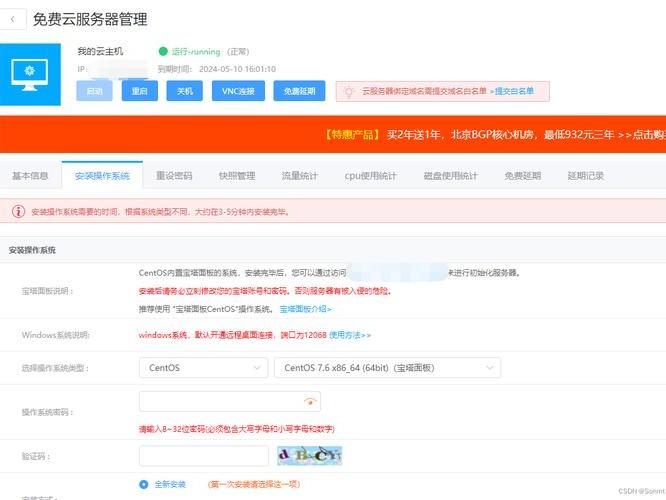Image resolution: width=666 pixels, height=500 pixels.
Task: Click the expiry time 2024-05-10 16:01:10
Action: (x=237, y=69)
